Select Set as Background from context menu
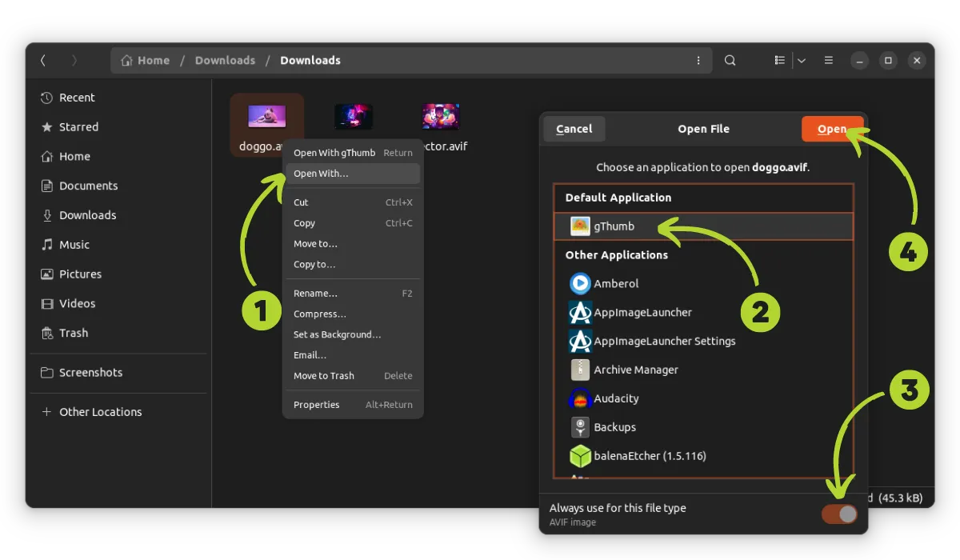The width and height of the screenshot is (960, 560). (x=335, y=334)
